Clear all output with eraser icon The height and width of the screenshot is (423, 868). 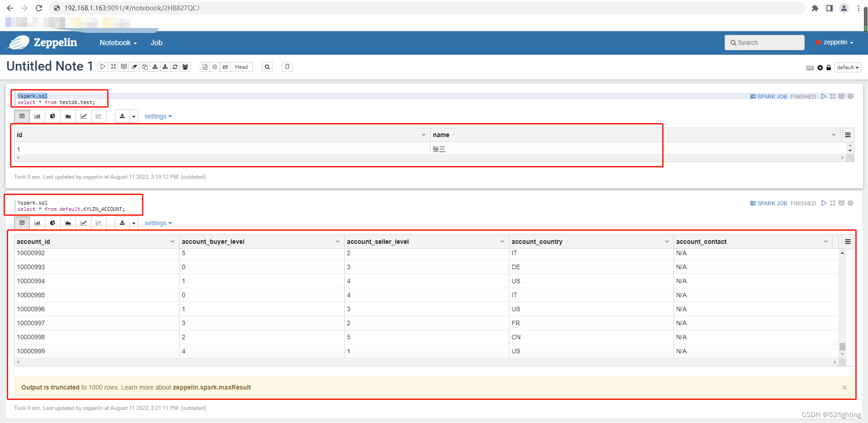tap(134, 67)
